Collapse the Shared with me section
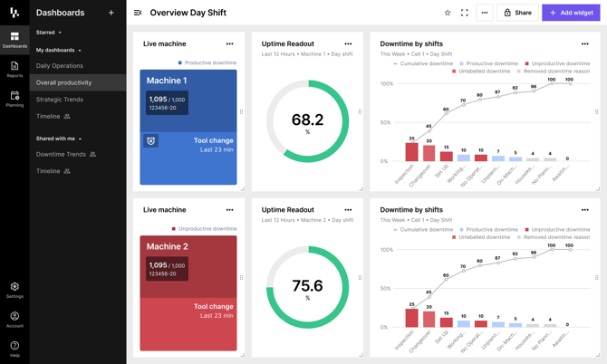This screenshot has height=364, width=607. coord(59,139)
